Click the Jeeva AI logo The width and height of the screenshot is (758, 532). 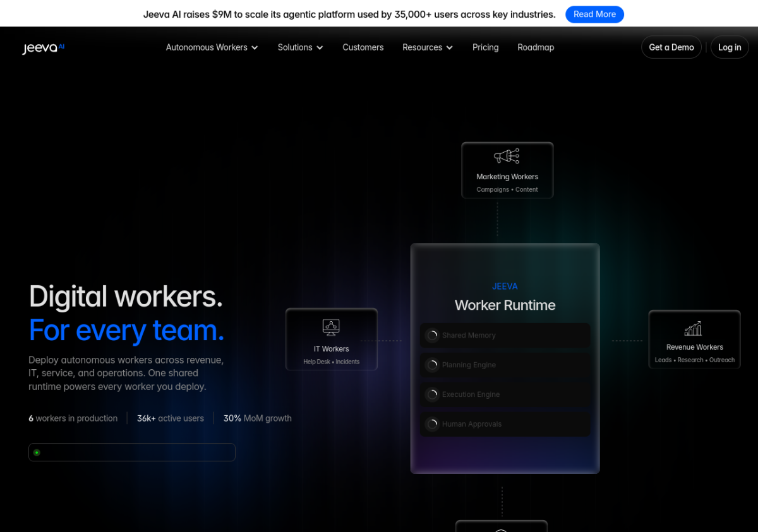(x=44, y=48)
